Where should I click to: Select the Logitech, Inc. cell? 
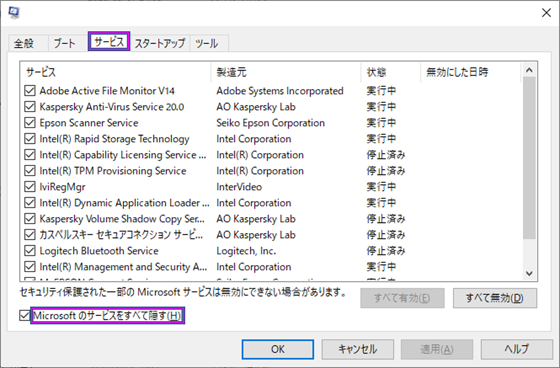click(246, 251)
